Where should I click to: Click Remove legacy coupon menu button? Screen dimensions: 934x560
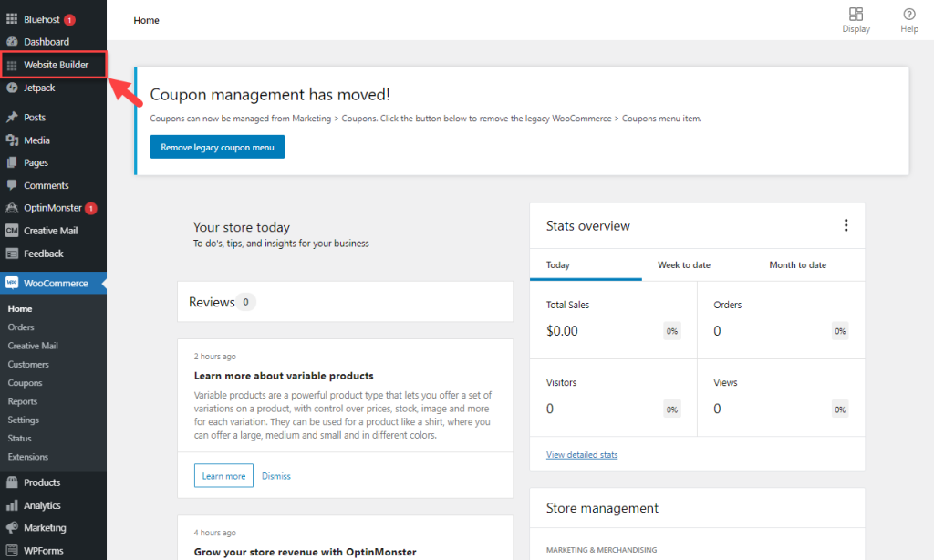point(217,147)
